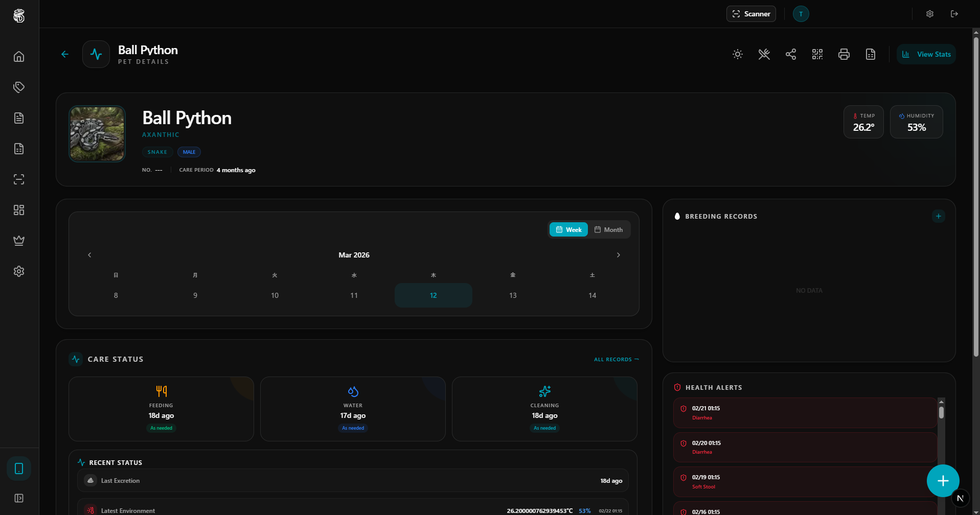Click the printer icon
The image size is (980, 515).
(x=844, y=54)
